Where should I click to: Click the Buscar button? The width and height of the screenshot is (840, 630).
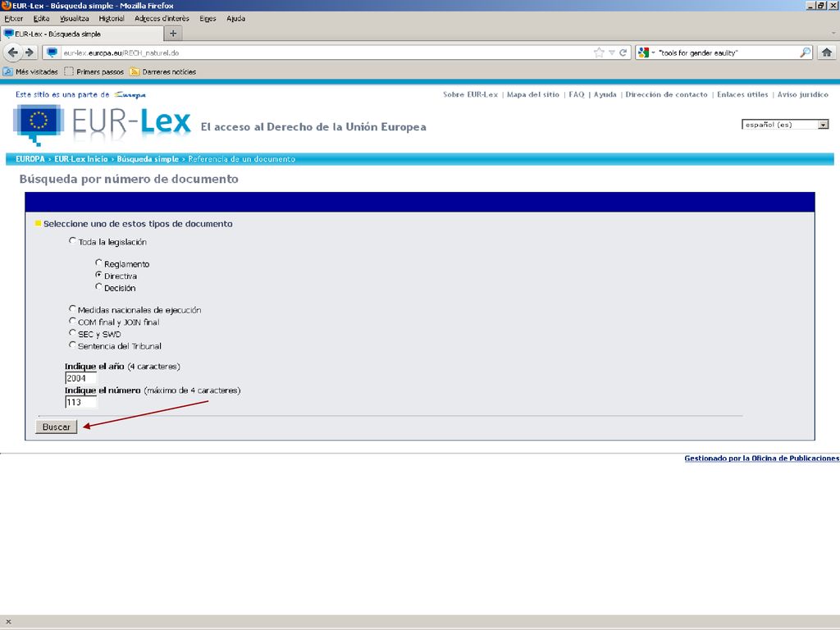[57, 427]
